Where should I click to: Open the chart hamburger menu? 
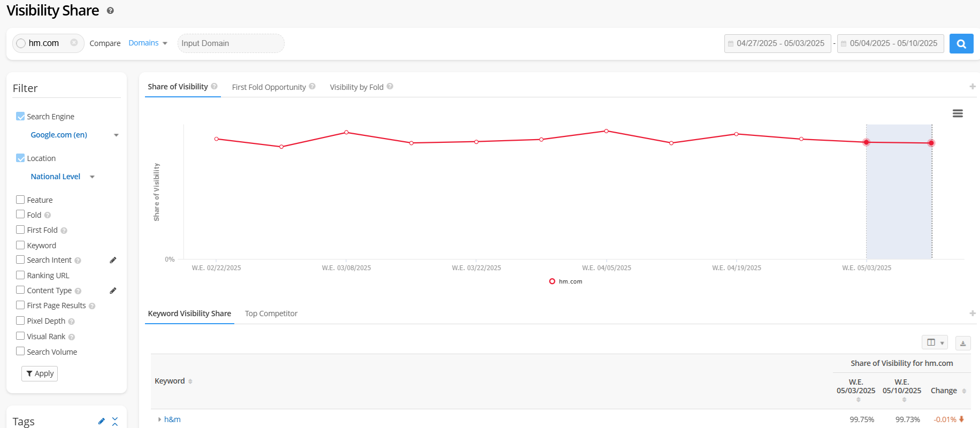(958, 113)
